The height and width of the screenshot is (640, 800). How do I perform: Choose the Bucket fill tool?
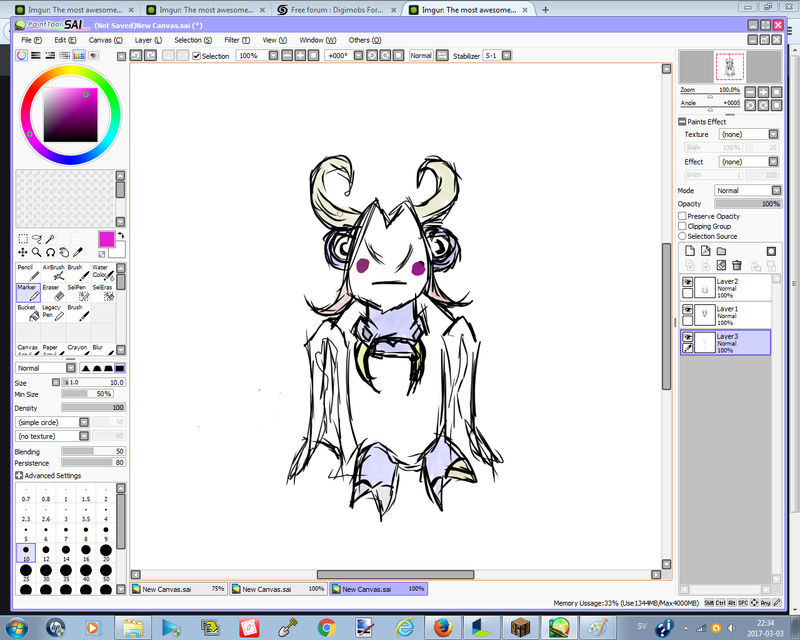point(28,312)
